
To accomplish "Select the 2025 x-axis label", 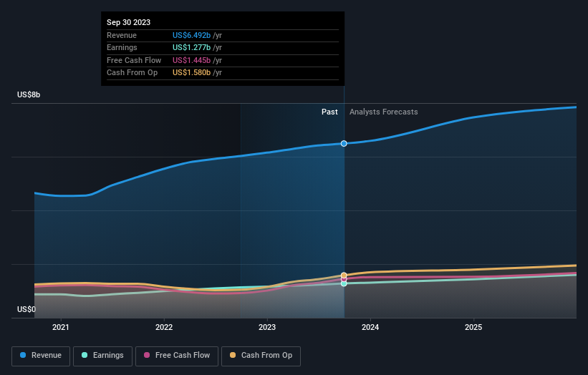I will click(473, 327).
